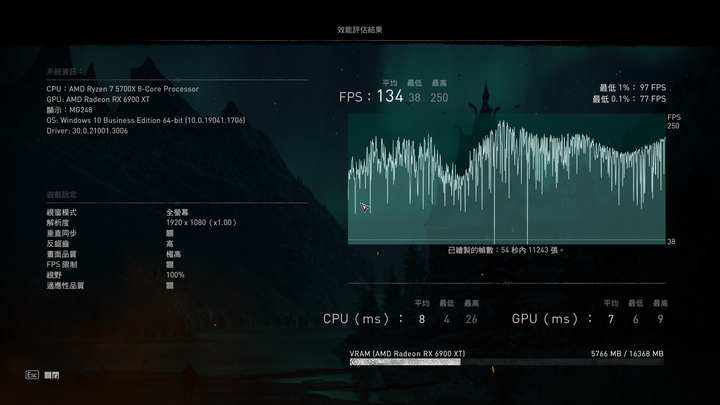This screenshot has width=720, height=405.
Task: Click the GPU minimum value 6
Action: click(x=636, y=319)
